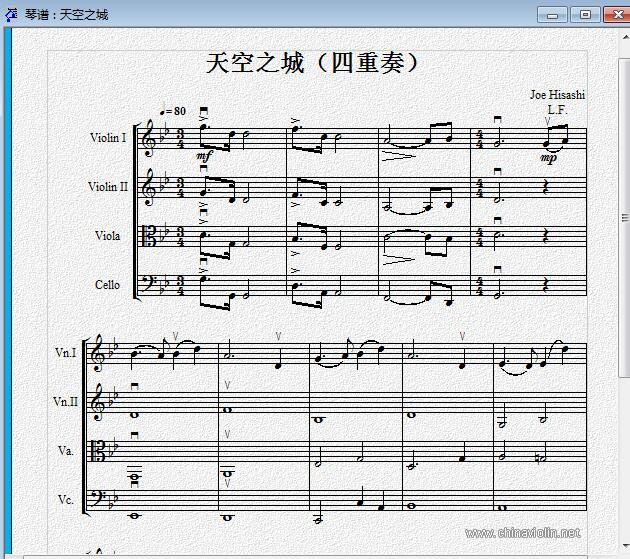Viewport: 630px width, 559px height.
Task: Click the composer name Joe Hisashi
Action: coord(557,95)
